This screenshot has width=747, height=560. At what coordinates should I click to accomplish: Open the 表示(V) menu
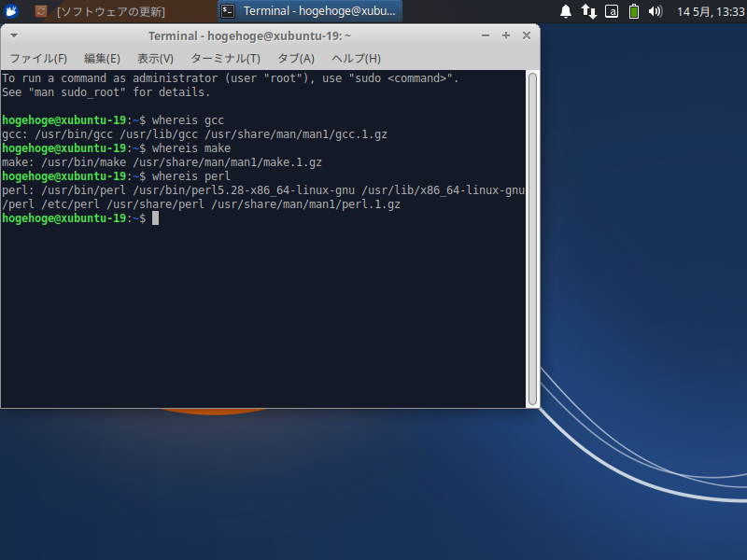coord(155,59)
